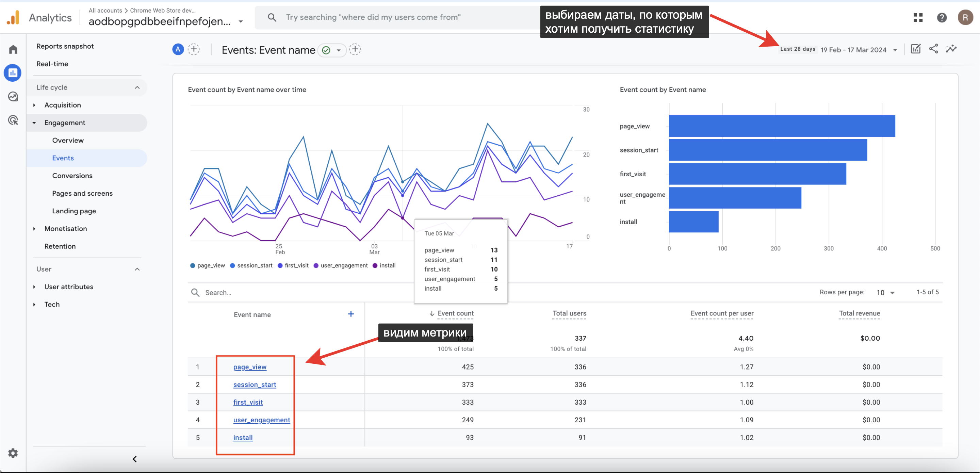Image resolution: width=980 pixels, height=473 pixels.
Task: Click the user_engagement event link
Action: click(x=261, y=420)
